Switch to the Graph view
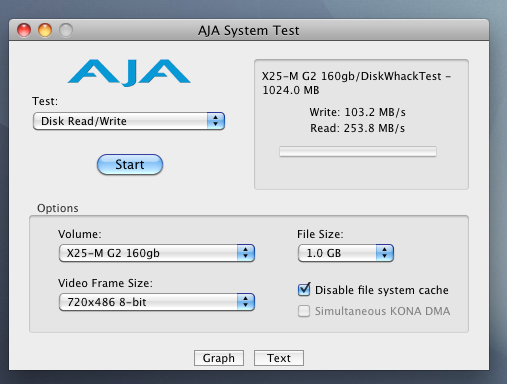 [219, 358]
